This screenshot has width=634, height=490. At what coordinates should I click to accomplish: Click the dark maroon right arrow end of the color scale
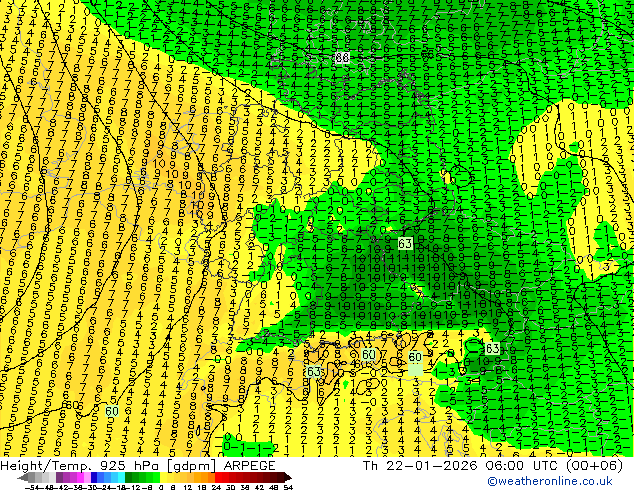coord(287,478)
